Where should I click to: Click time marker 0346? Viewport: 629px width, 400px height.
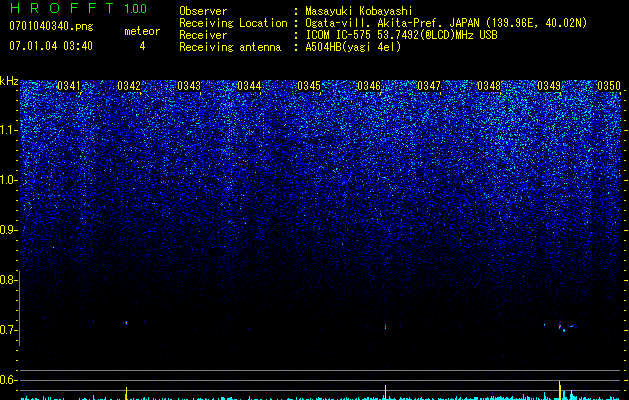pos(369,86)
